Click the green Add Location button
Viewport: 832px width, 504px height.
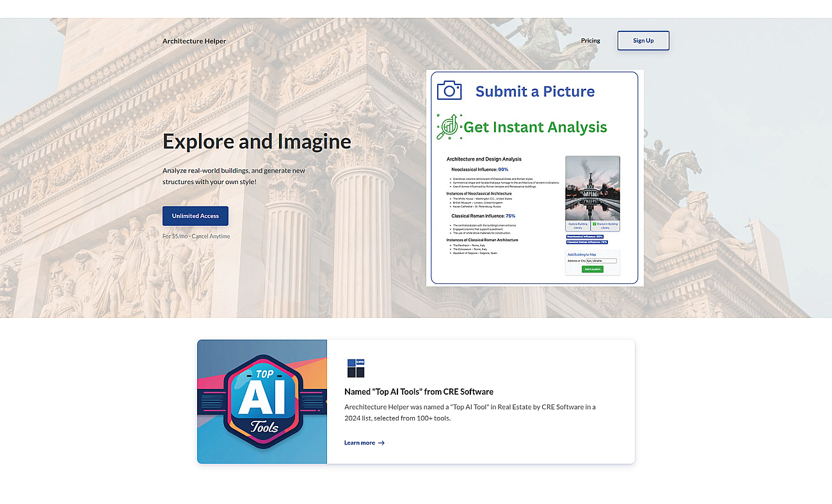coord(593,269)
